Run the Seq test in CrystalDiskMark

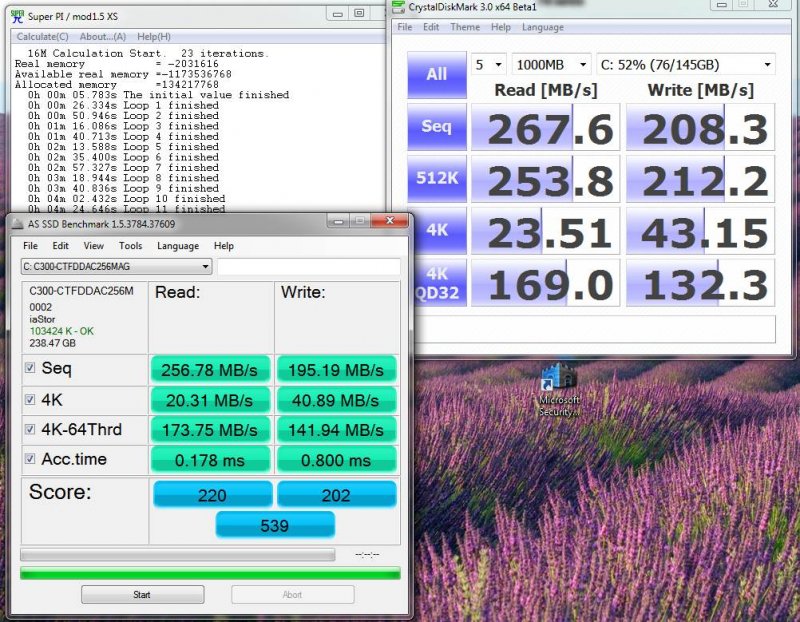coord(437,127)
